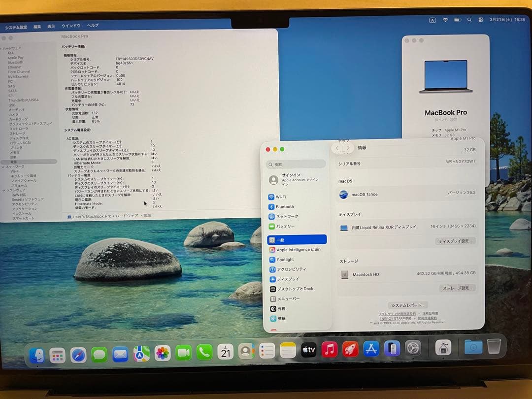The width and height of the screenshot is (532, 399).
Task: Open Calendar showing 21 in the Dock
Action: point(225,352)
